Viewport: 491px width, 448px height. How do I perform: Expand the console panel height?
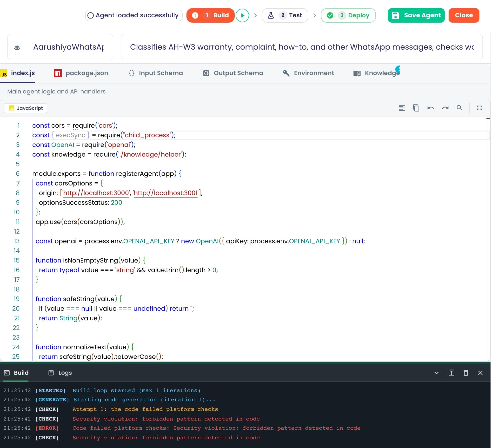click(451, 373)
